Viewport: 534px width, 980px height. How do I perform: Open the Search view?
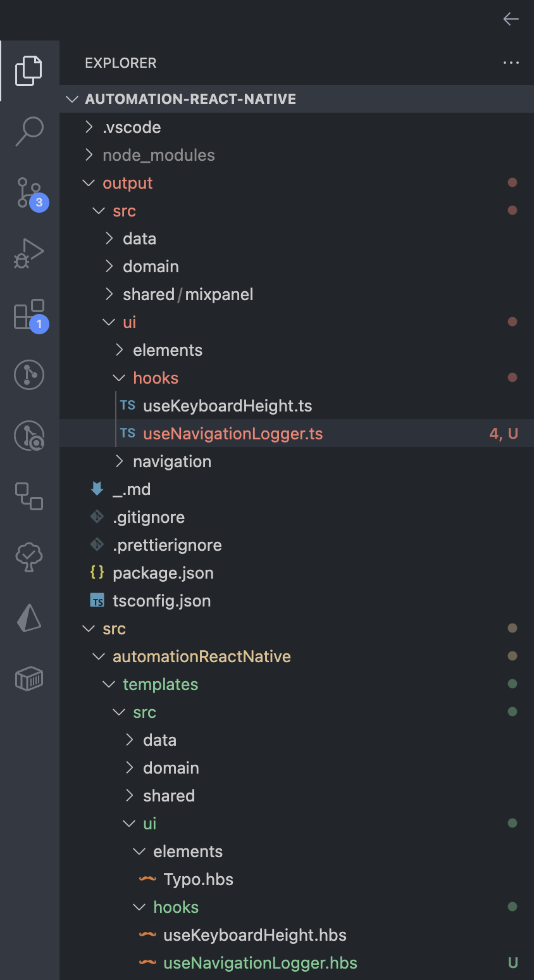point(29,131)
